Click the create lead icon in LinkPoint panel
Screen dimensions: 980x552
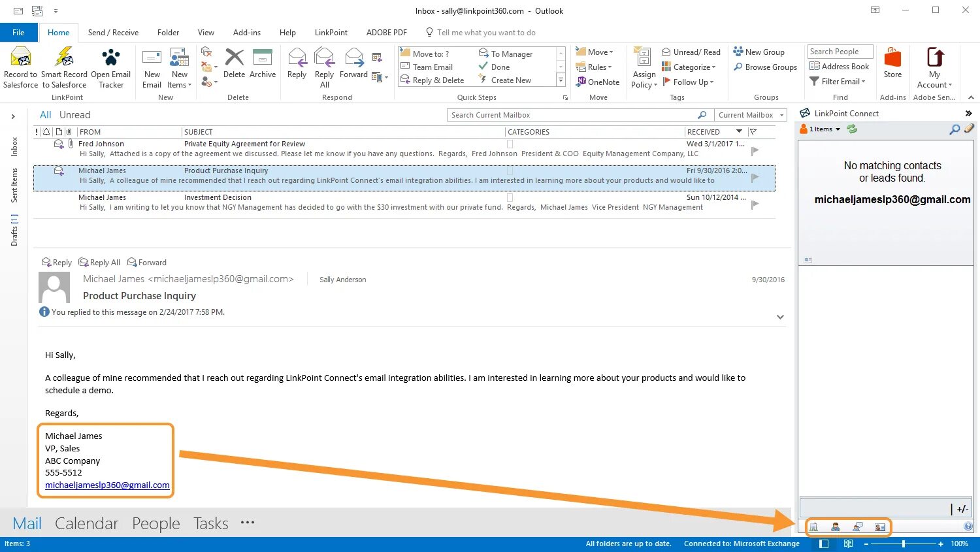[858, 527]
